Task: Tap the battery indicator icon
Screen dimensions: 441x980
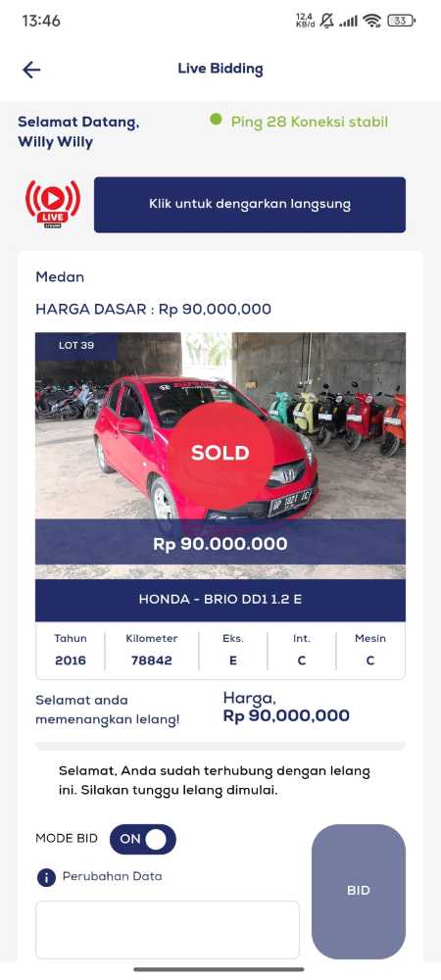Action: pyautogui.click(x=401, y=21)
